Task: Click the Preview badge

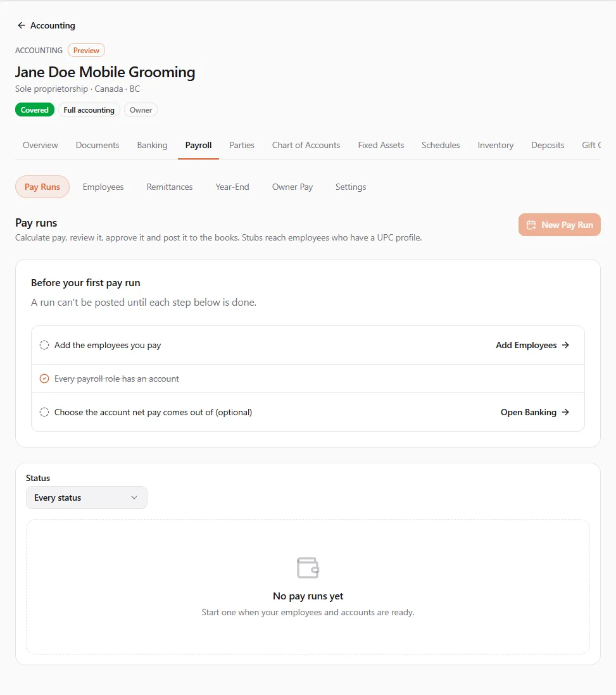Action: 86,51
